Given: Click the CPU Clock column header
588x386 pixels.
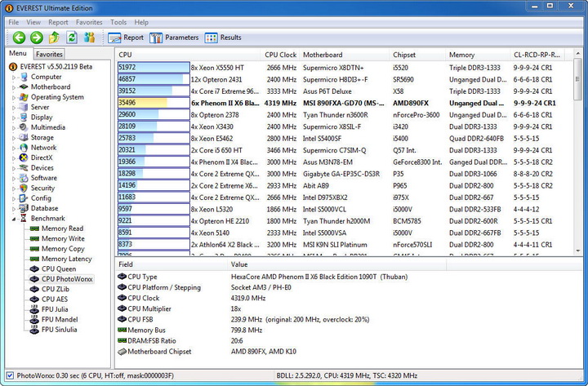Looking at the screenshot, I should coord(280,55).
